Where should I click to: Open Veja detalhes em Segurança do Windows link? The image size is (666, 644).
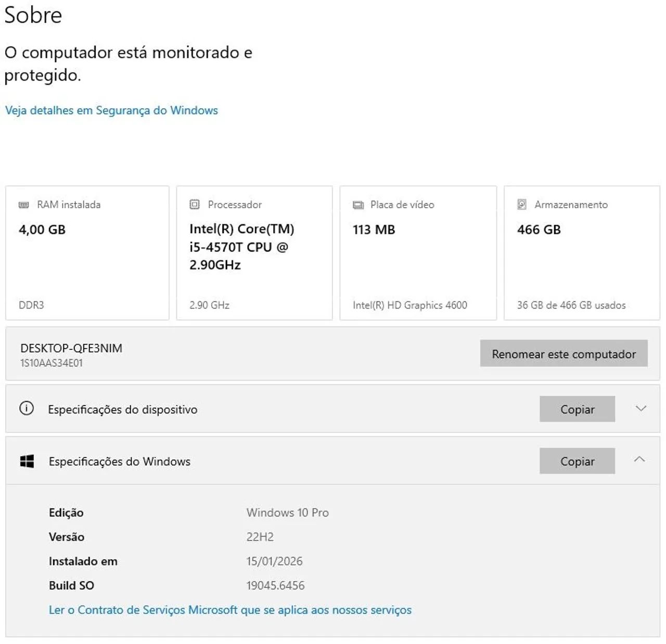[x=111, y=110]
